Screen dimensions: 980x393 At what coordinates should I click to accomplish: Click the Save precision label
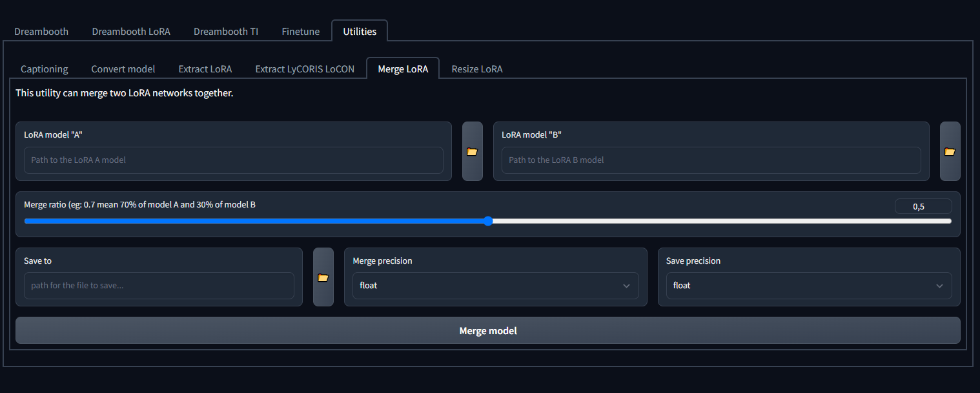[693, 260]
